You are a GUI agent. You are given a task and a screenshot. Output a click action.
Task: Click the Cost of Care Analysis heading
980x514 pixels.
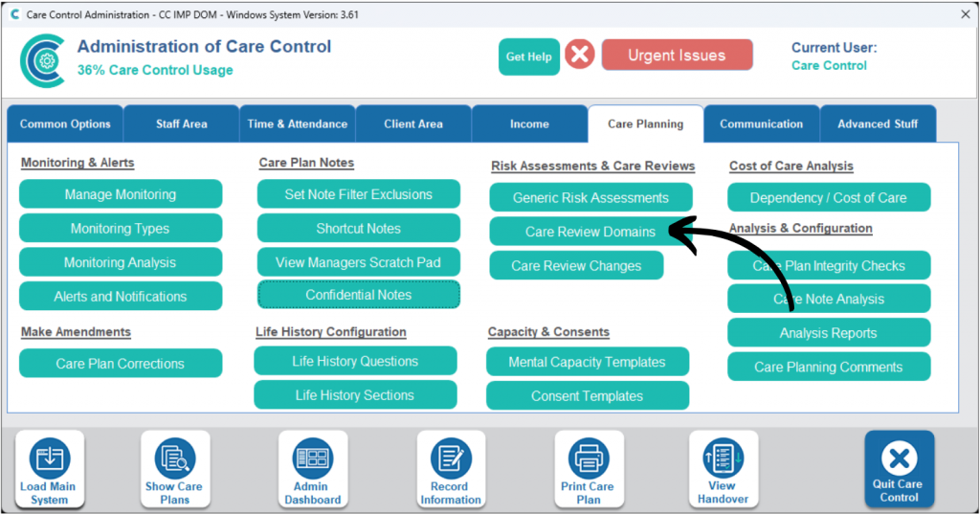791,166
